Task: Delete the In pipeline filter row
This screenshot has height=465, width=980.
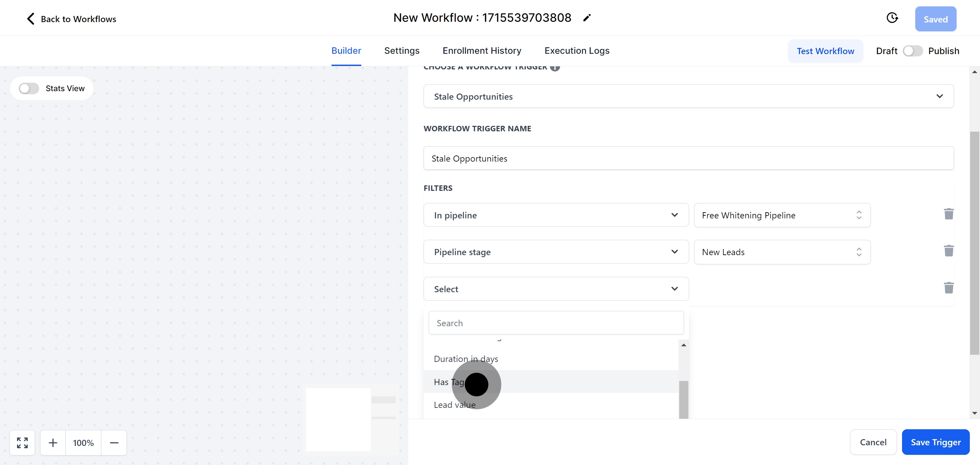Action: (948, 214)
